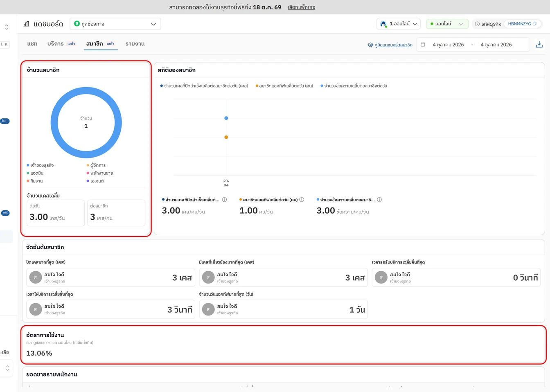Click avatar in มีเคสที่เกี่ยวข้องมากที่สุด (เคส) card
The height and width of the screenshot is (392, 550).
pyautogui.click(x=208, y=277)
